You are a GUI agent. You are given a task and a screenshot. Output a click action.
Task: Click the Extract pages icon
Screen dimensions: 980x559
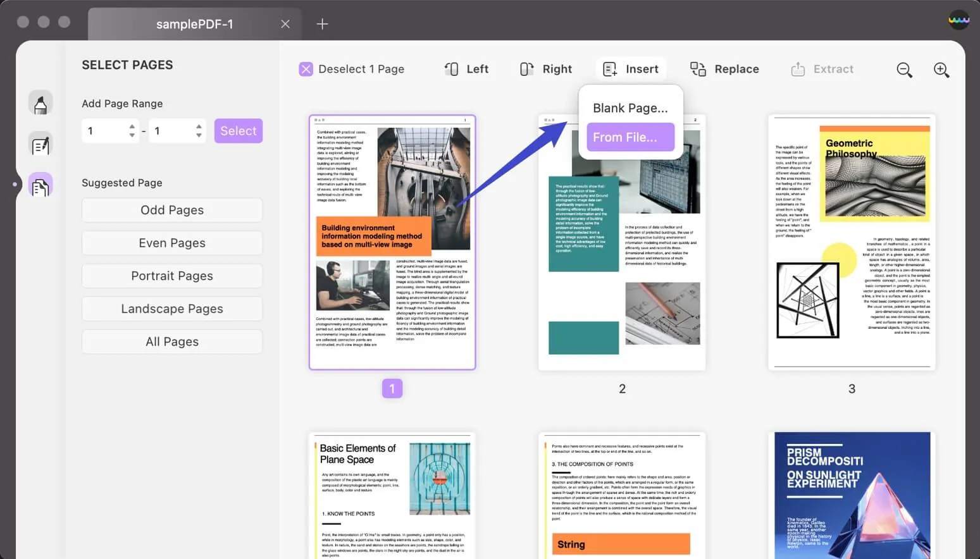tap(798, 69)
